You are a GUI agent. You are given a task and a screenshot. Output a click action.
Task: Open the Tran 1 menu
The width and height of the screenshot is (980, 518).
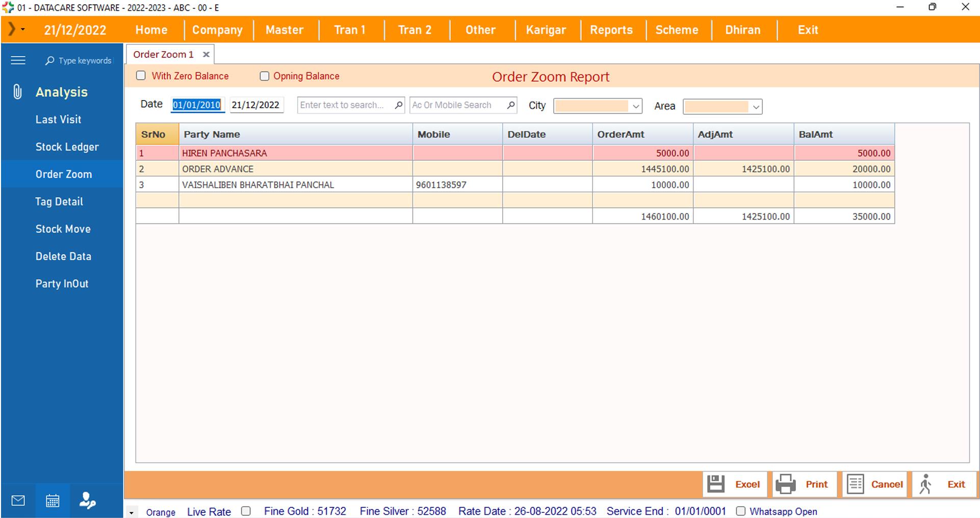(x=350, y=30)
